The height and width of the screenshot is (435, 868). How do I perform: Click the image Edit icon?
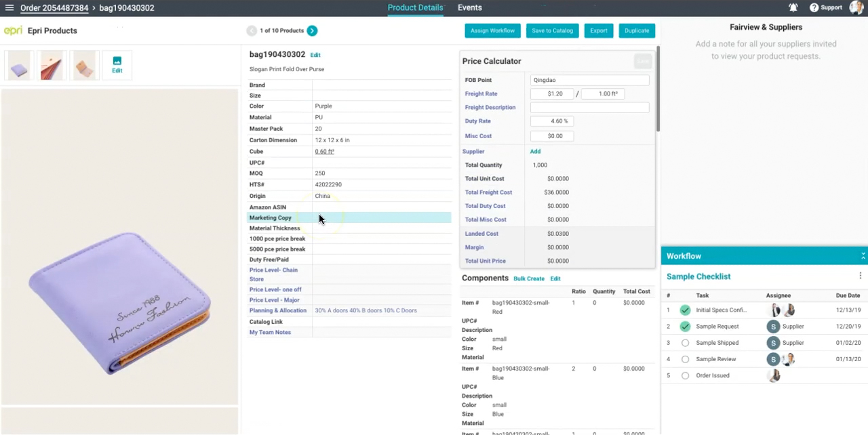coord(117,64)
